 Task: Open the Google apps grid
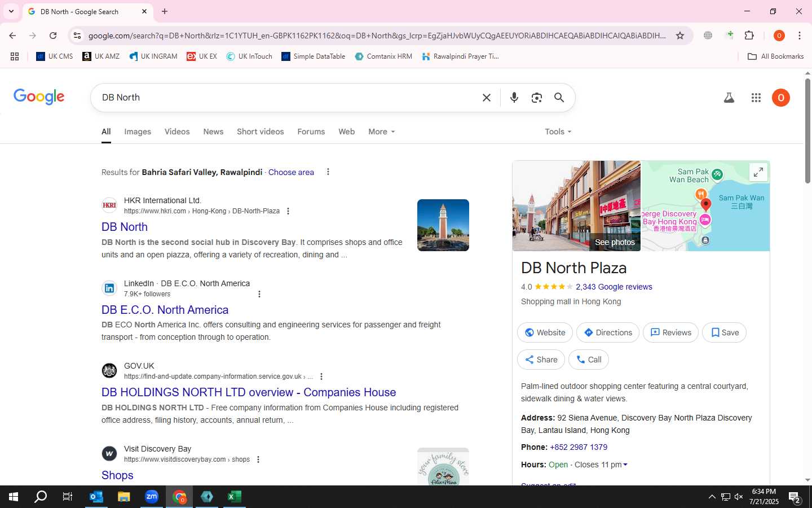click(x=756, y=98)
